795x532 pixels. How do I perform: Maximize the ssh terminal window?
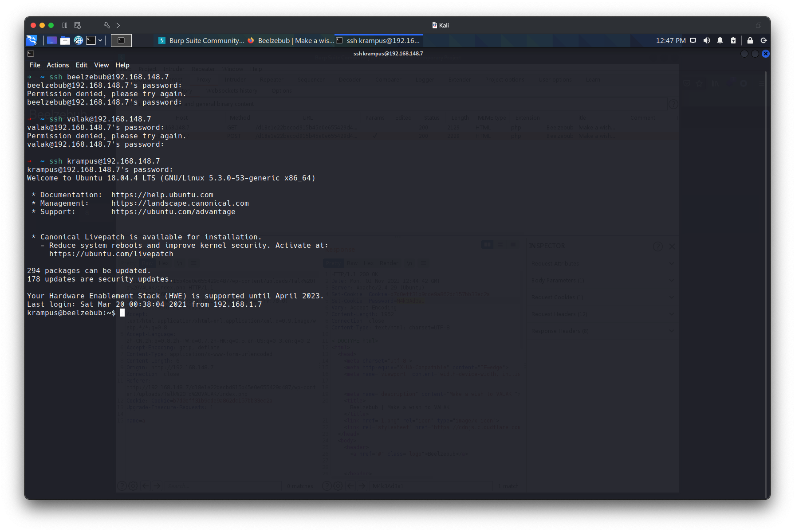[x=755, y=54]
